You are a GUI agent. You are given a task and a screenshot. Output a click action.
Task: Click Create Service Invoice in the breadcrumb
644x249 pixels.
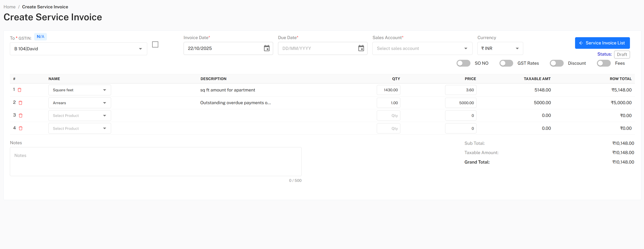pos(45,7)
